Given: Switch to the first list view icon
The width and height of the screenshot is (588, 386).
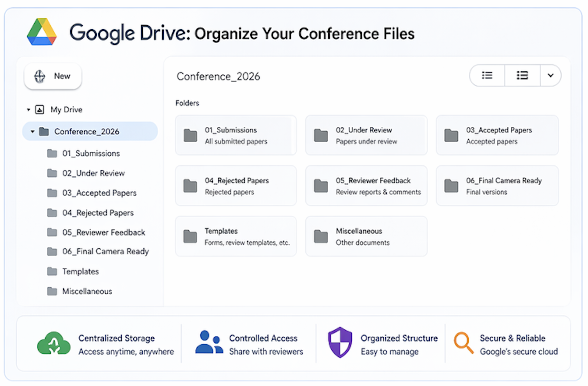Looking at the screenshot, I should point(487,76).
